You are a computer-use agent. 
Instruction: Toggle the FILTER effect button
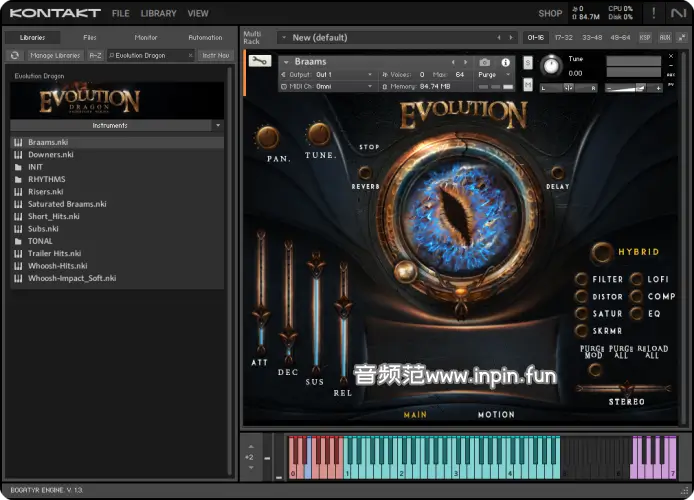(x=581, y=280)
